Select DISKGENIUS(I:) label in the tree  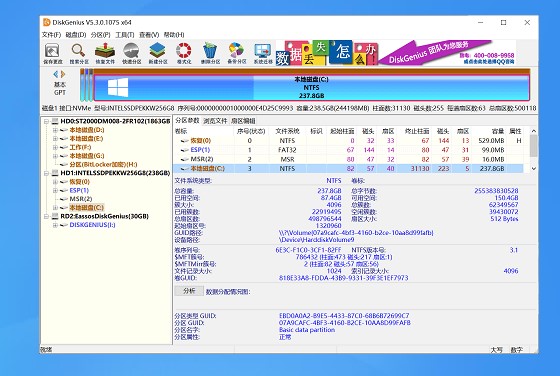click(x=92, y=225)
